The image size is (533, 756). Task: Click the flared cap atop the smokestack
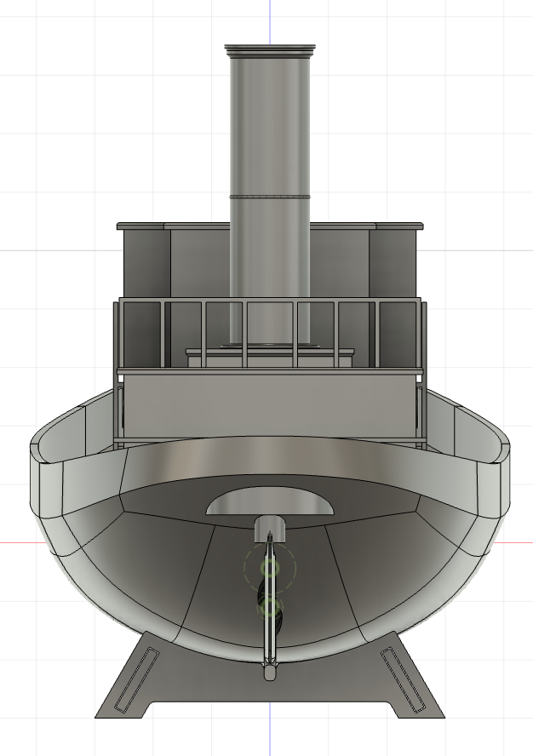click(270, 50)
